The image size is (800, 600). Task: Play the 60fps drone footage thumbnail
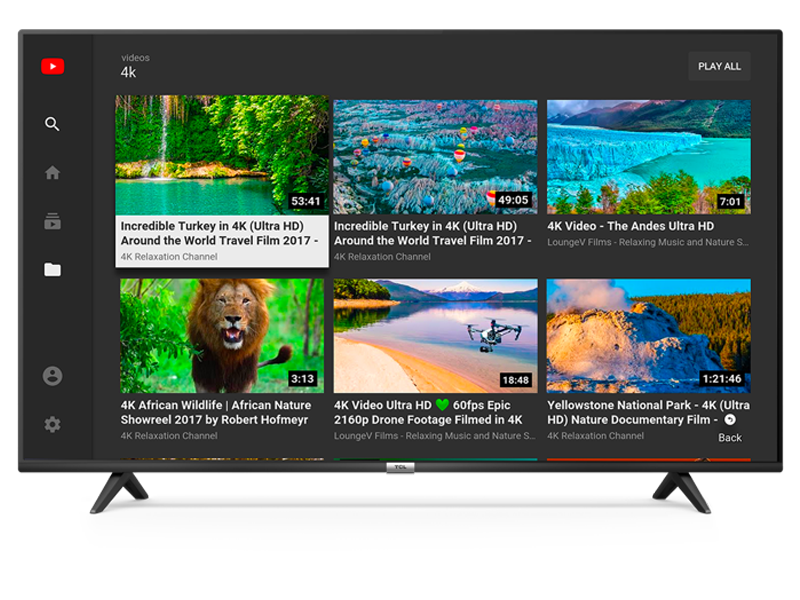point(434,333)
